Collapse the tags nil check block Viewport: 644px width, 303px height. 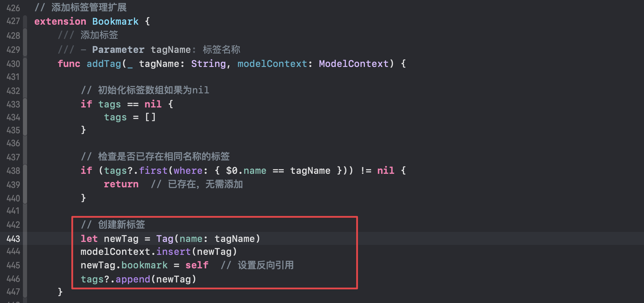click(x=25, y=117)
